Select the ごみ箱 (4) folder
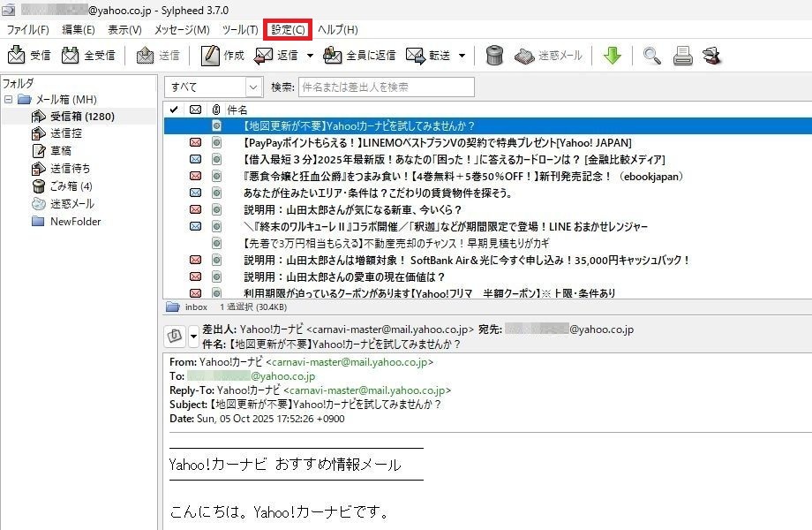 70,186
